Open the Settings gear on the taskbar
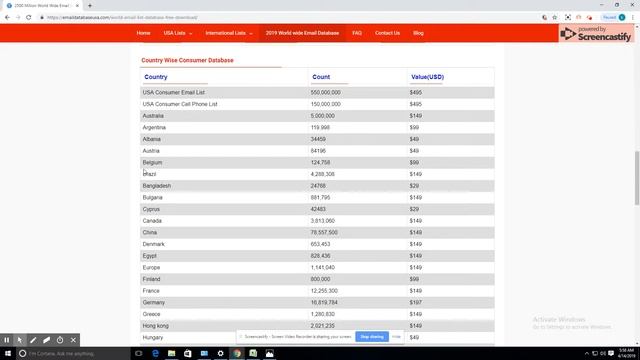The image size is (640, 360). [220, 353]
